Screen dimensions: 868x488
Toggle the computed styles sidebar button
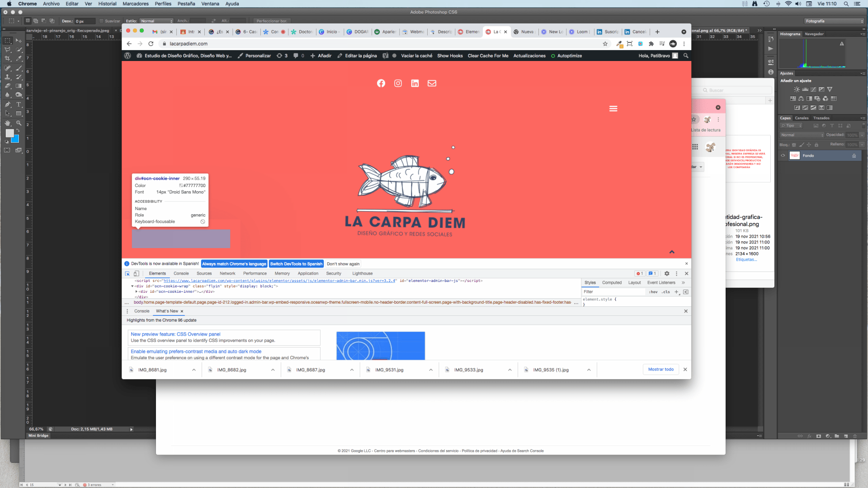(685, 292)
